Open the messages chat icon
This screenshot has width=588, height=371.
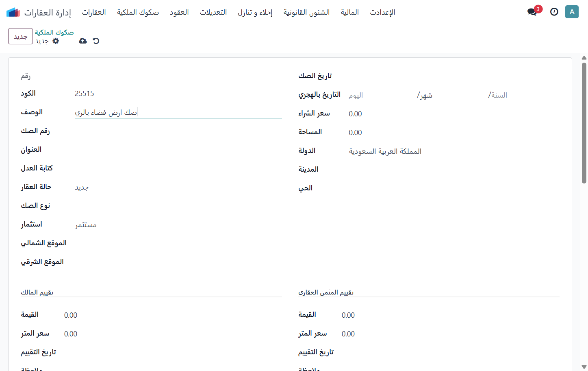532,12
